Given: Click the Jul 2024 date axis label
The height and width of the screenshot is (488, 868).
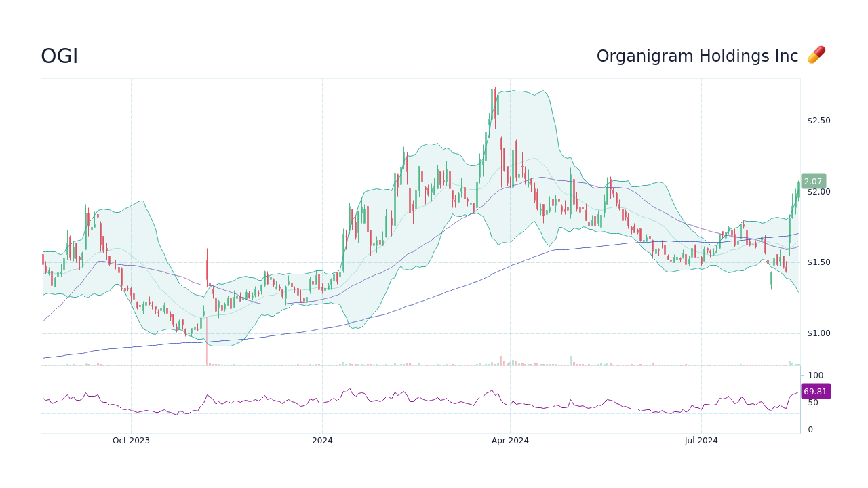Looking at the screenshot, I should [701, 441].
